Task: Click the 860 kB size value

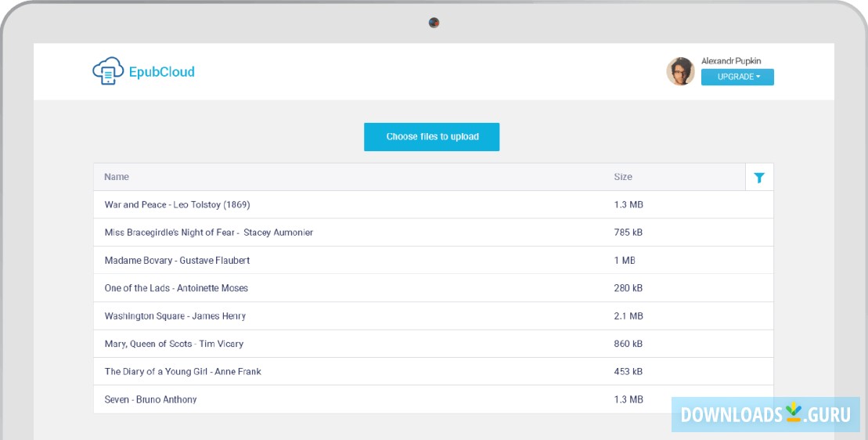Action: pyautogui.click(x=628, y=344)
